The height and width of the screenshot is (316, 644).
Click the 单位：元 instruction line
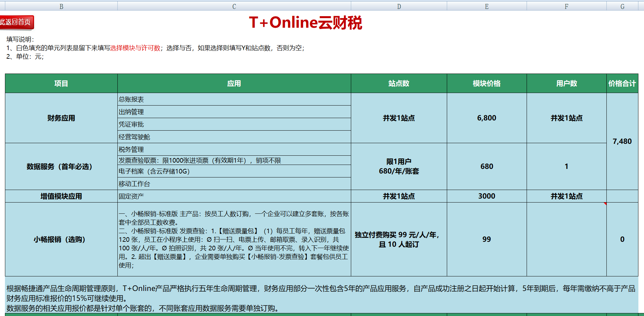(25, 56)
